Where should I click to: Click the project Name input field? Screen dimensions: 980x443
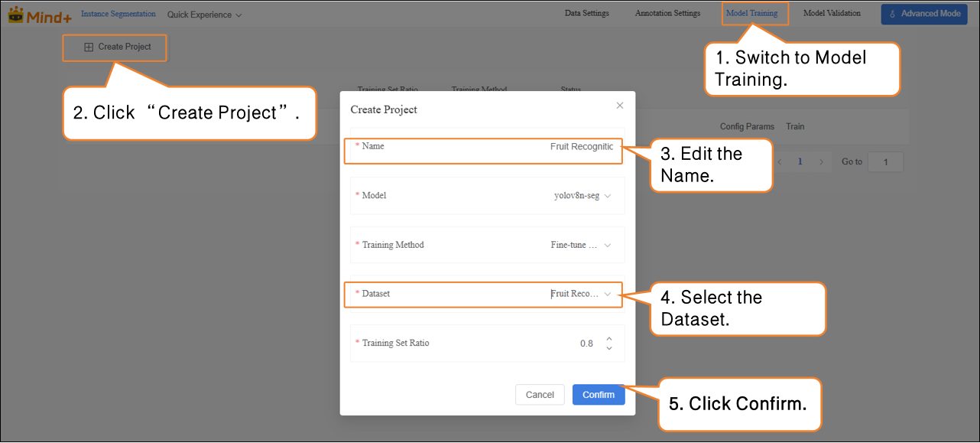[535, 147]
